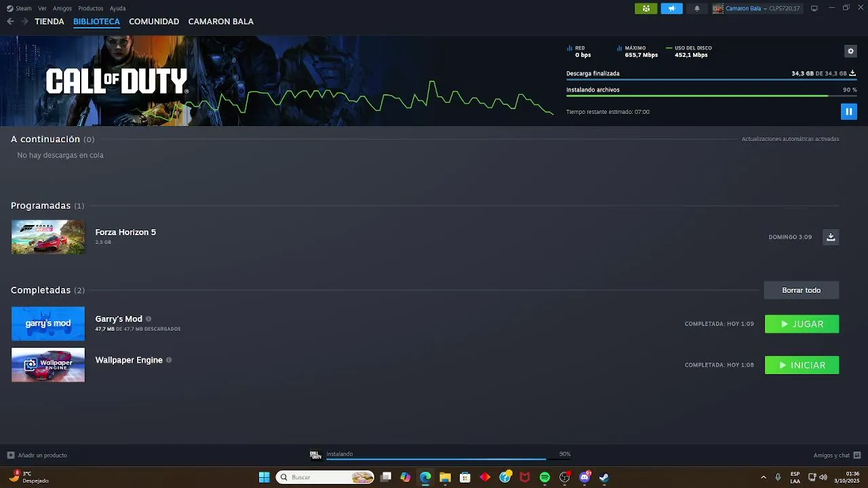
Task: Open the Garry's Mod thumbnail
Action: coord(48,324)
